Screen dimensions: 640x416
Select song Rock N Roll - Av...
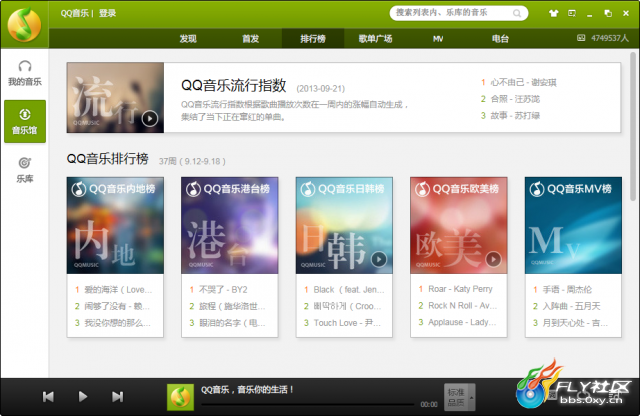point(462,306)
